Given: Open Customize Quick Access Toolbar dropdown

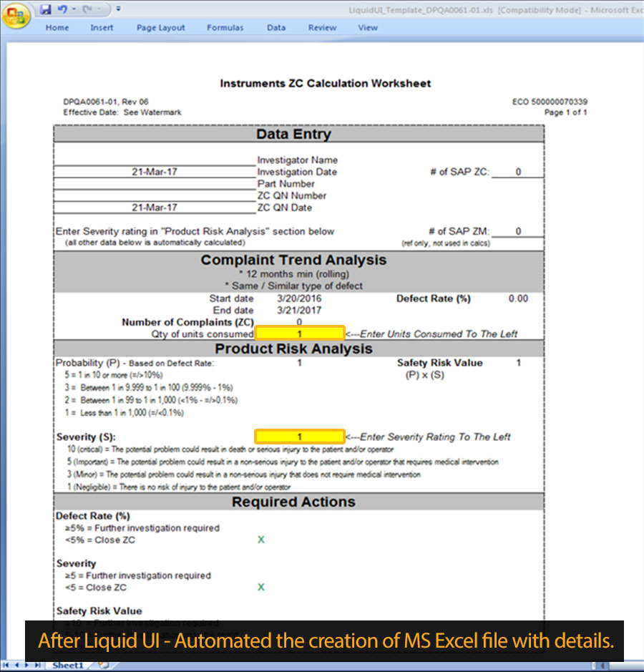Looking at the screenshot, I should coord(117,9).
